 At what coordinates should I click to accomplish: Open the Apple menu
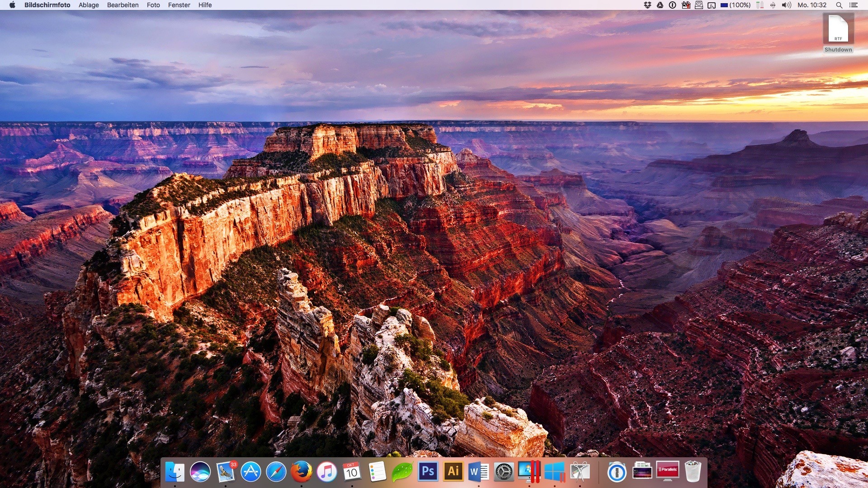12,5
